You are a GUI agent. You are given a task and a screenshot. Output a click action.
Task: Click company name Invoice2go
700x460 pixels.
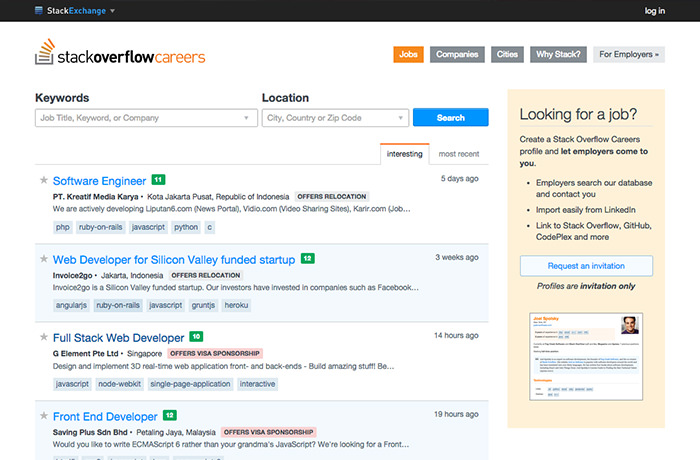coord(72,276)
